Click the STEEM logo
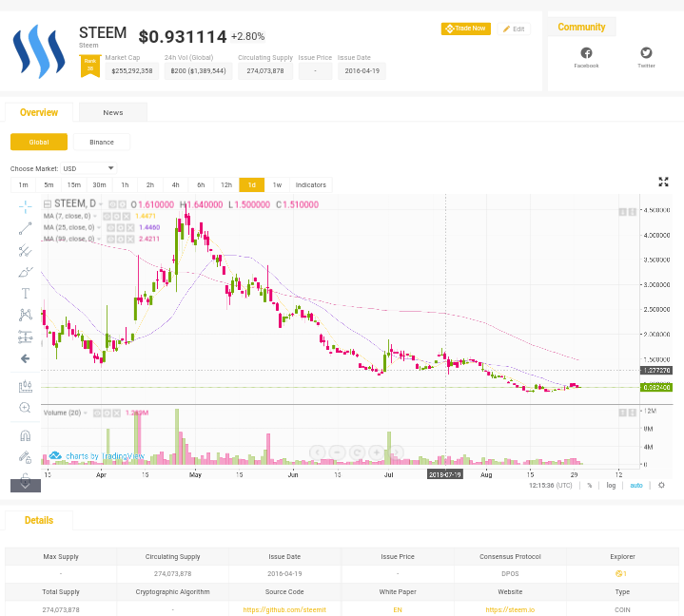 [x=39, y=51]
